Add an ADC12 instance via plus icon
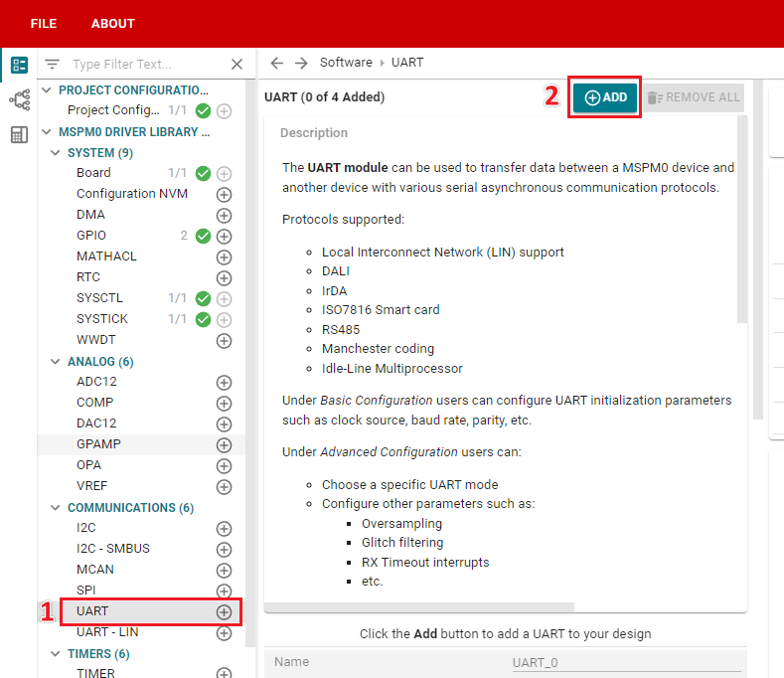The image size is (784, 678). (224, 383)
